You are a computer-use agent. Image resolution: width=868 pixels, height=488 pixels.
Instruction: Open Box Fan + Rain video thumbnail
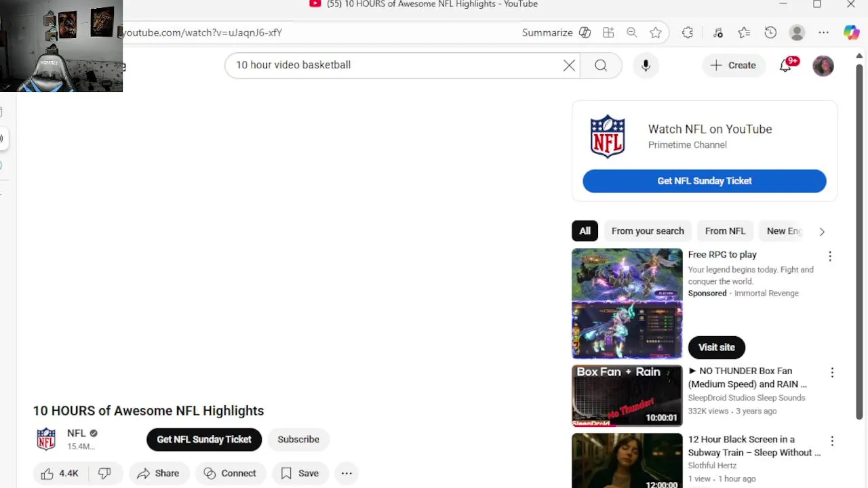coord(627,396)
